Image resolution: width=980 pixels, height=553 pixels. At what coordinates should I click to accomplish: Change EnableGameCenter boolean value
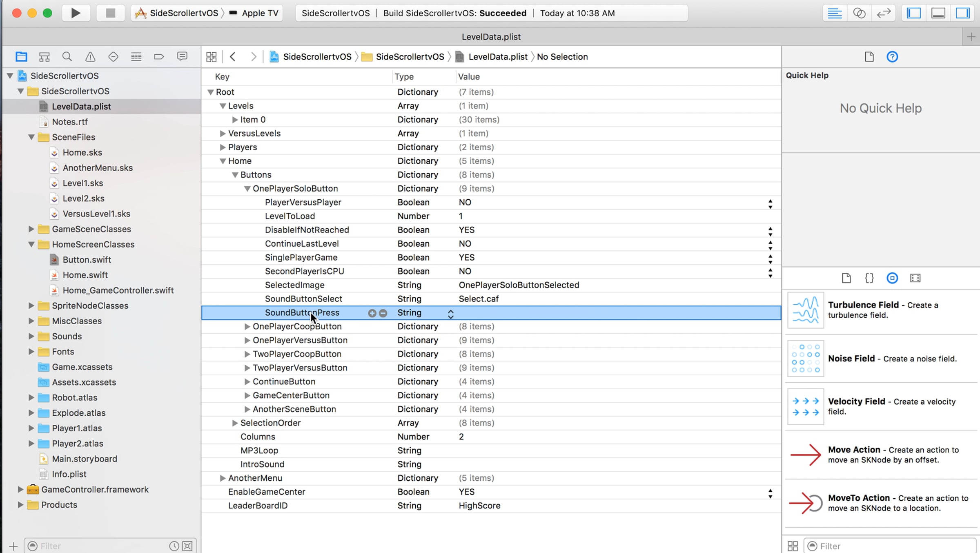771,493
